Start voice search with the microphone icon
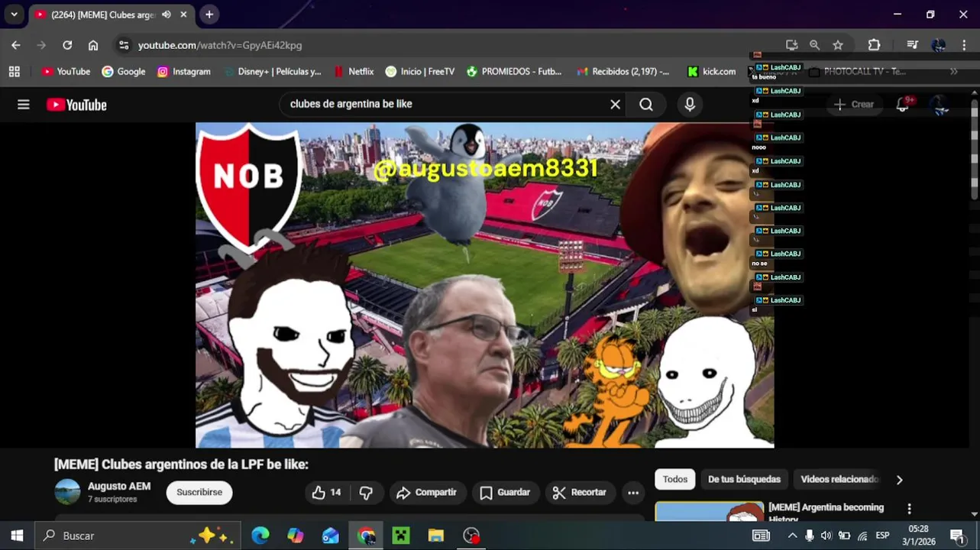Viewport: 980px width, 550px height. tap(690, 105)
